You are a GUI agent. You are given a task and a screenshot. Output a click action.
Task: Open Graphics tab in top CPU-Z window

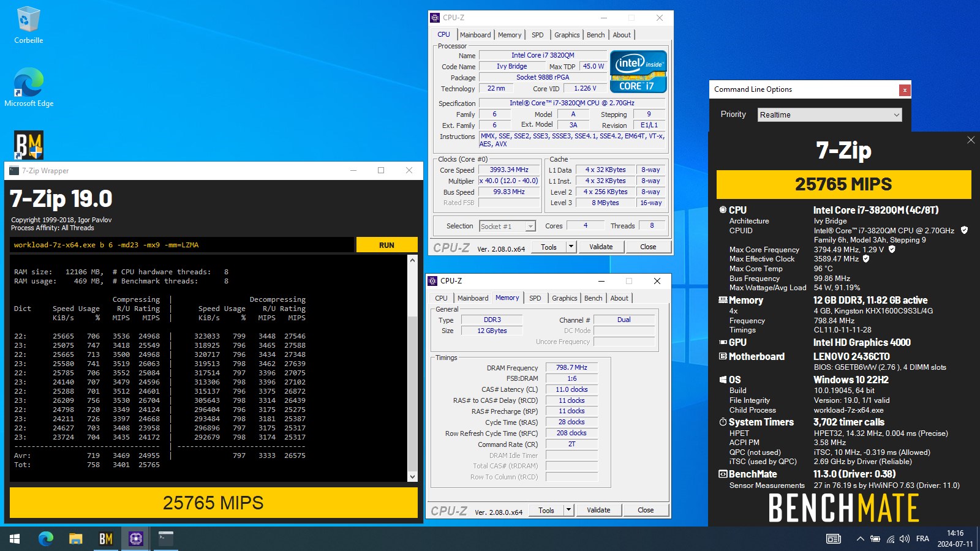coord(567,35)
